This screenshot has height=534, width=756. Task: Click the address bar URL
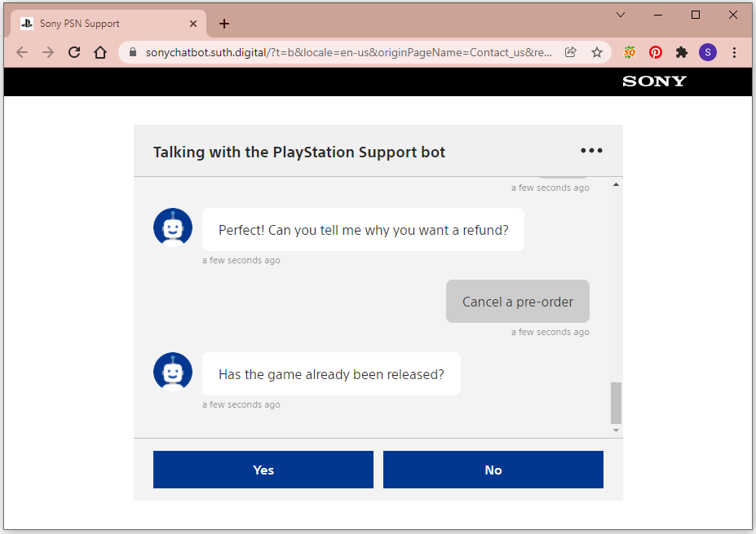coord(348,52)
